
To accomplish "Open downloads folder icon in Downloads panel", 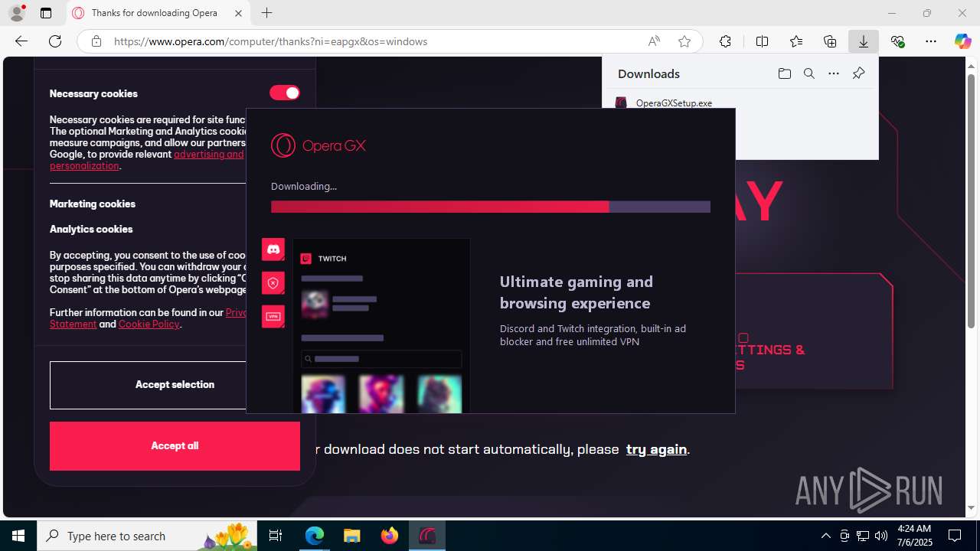I will click(x=784, y=73).
